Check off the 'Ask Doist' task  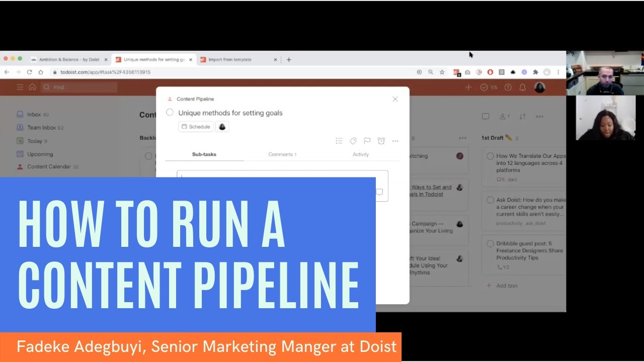coord(490,200)
